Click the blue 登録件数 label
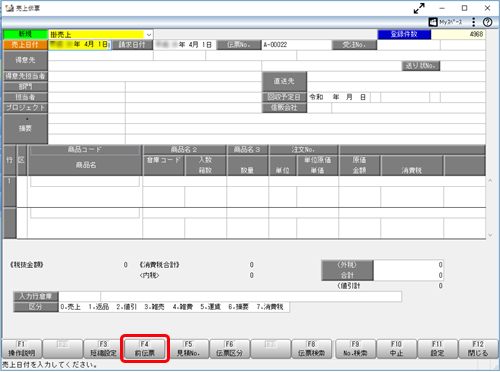Viewport: 500px width, 372px height. tap(404, 34)
